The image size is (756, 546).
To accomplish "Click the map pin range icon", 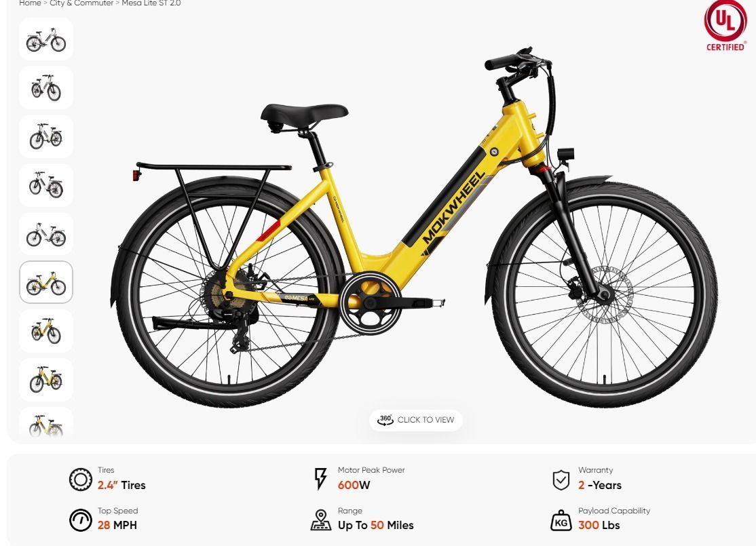I will coord(320,520).
